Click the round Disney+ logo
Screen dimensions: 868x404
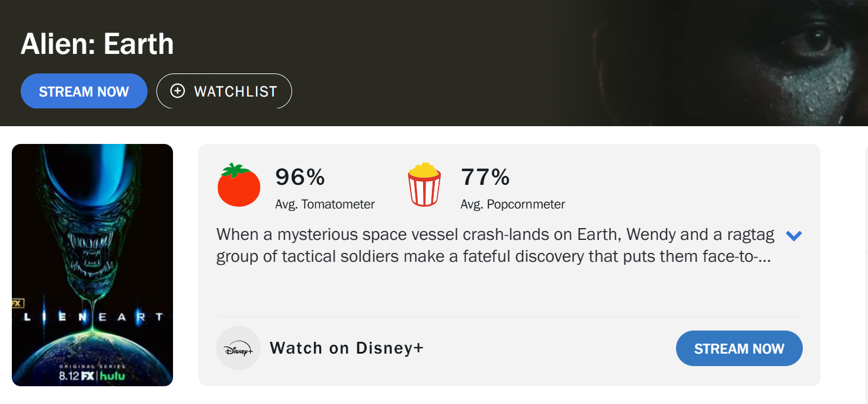(238, 348)
